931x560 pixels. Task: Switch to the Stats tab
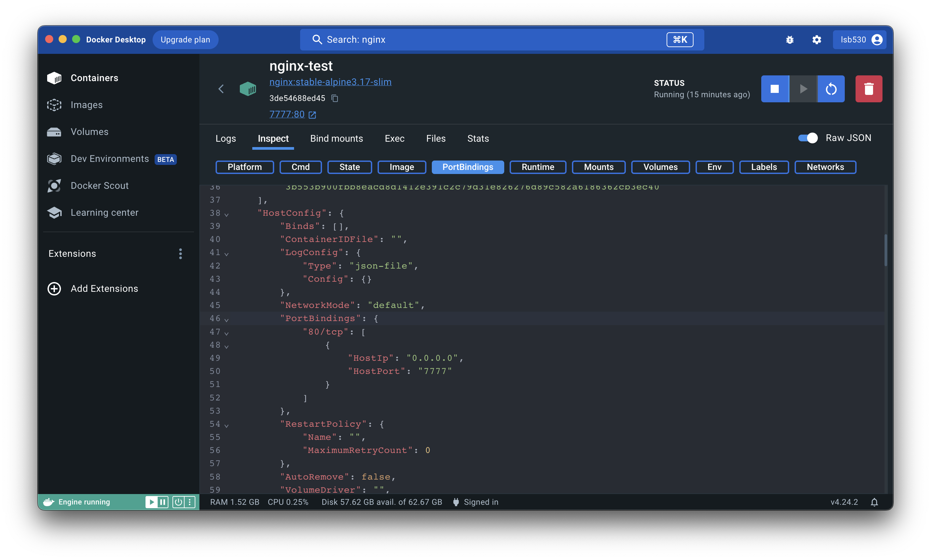pos(478,139)
